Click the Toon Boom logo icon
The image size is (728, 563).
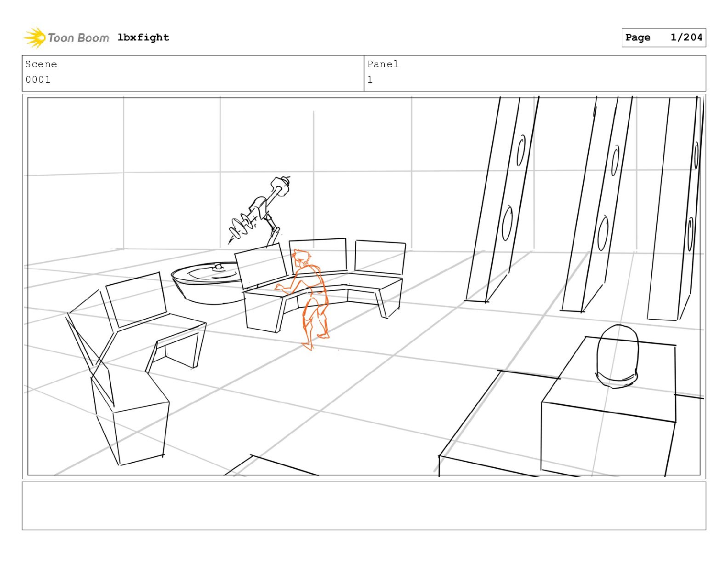coord(35,38)
